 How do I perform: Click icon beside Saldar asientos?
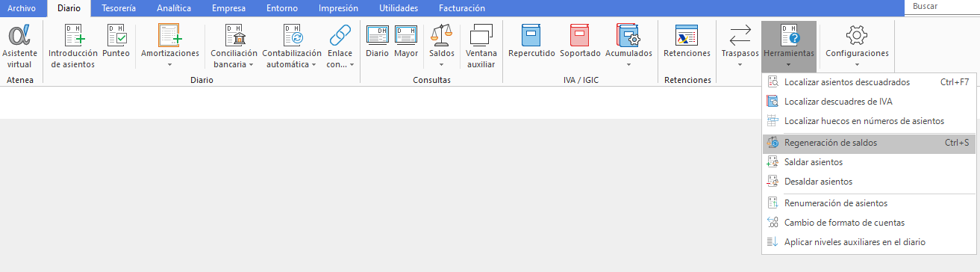pos(773,162)
